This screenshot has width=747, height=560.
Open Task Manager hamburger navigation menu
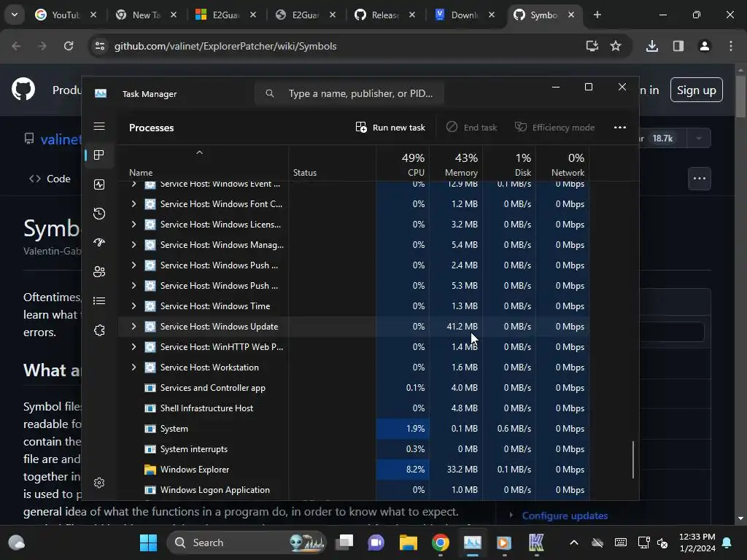tap(99, 126)
